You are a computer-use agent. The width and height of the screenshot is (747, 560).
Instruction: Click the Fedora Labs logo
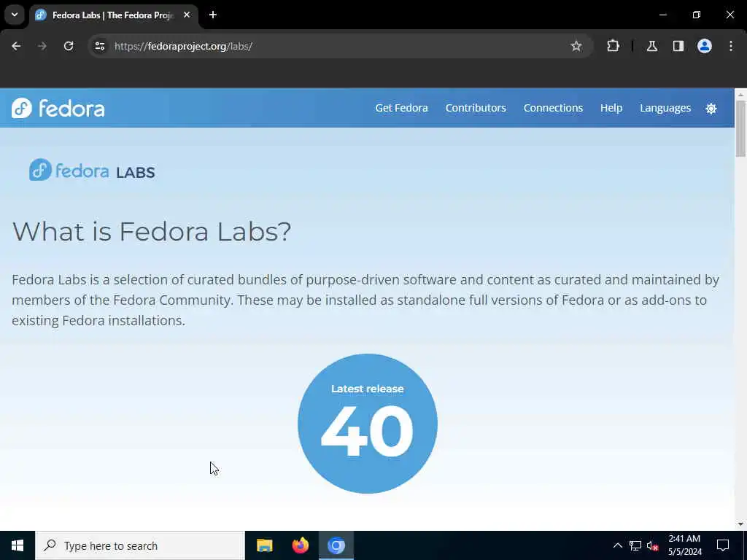pos(92,170)
